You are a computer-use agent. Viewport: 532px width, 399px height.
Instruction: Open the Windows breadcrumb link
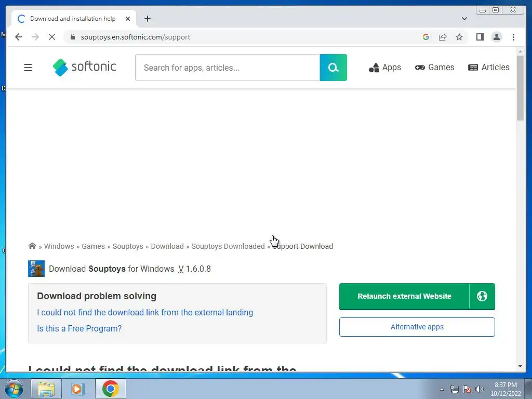pyautogui.click(x=59, y=246)
